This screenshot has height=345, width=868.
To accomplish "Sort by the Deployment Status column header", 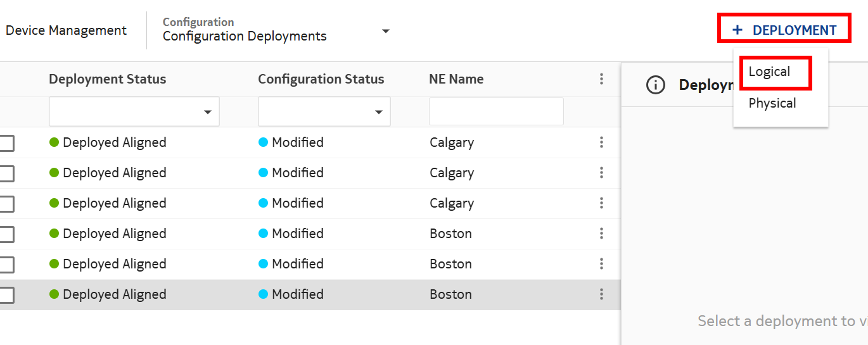I will pos(107,79).
